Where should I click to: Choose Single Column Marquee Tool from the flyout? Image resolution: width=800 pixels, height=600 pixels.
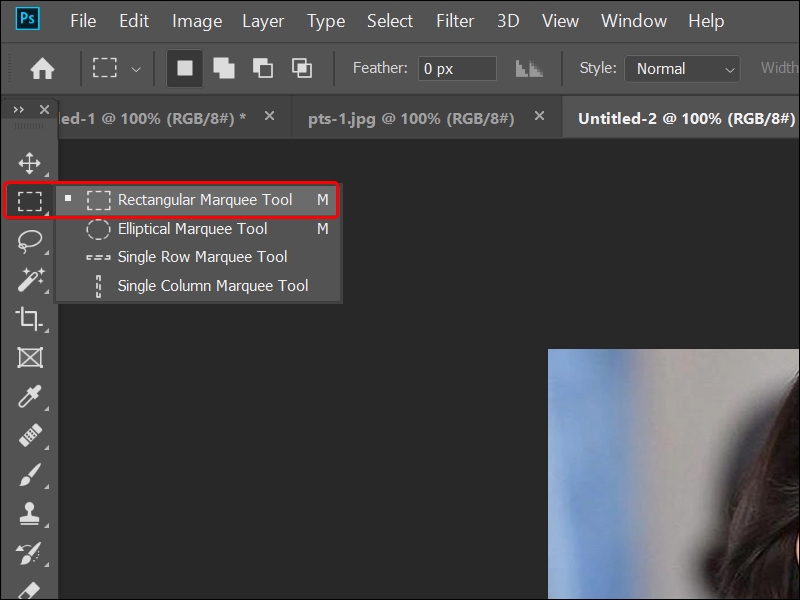[x=212, y=285]
